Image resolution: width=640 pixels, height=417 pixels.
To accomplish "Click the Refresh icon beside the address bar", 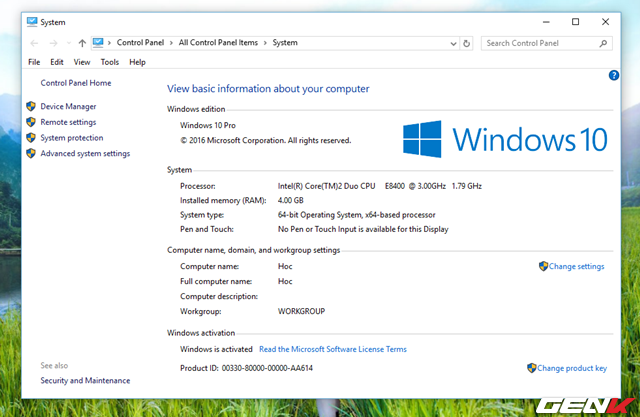I will tap(467, 43).
